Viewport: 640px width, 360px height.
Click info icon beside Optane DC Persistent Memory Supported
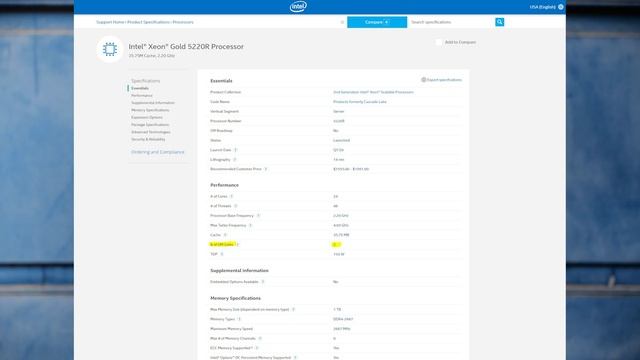[x=296, y=358]
